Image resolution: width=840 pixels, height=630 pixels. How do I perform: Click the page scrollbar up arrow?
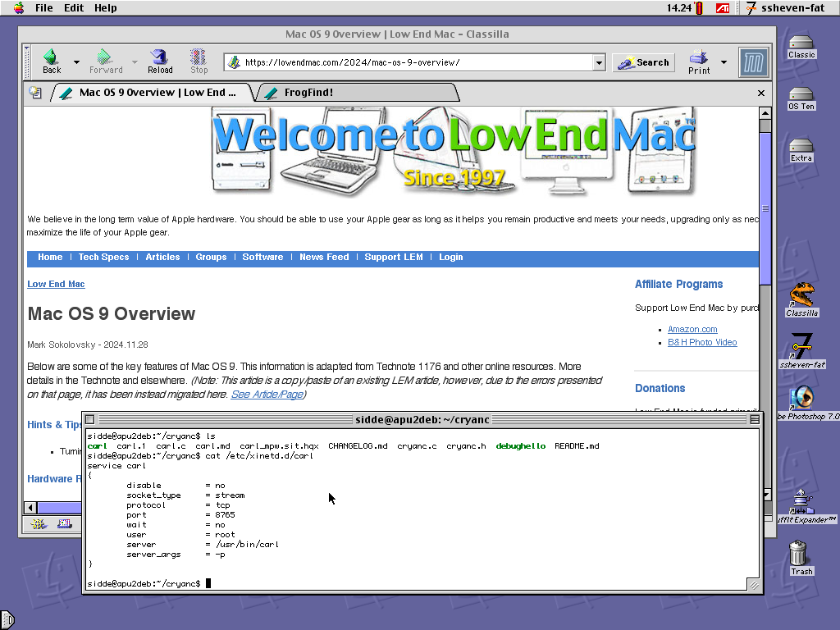tap(765, 113)
